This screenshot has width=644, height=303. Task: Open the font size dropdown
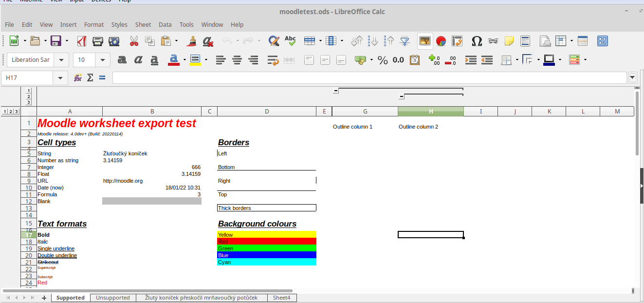pyautogui.click(x=103, y=60)
